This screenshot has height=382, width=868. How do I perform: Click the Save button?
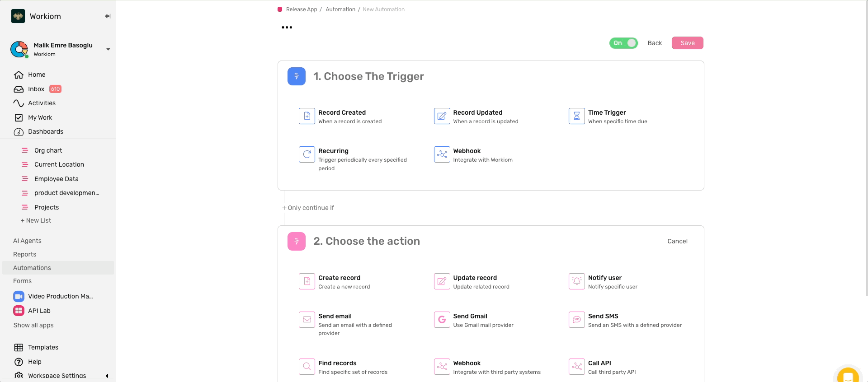tap(687, 43)
